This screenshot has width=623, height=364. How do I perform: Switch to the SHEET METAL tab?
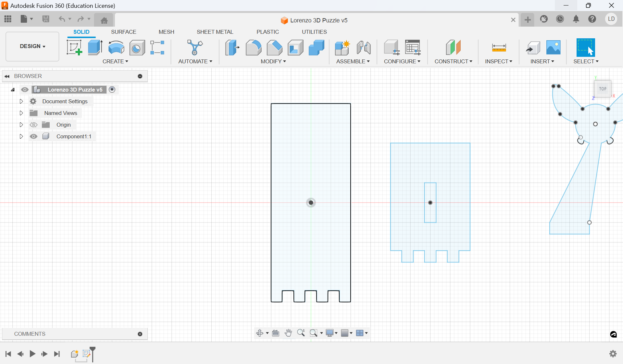pyautogui.click(x=215, y=32)
